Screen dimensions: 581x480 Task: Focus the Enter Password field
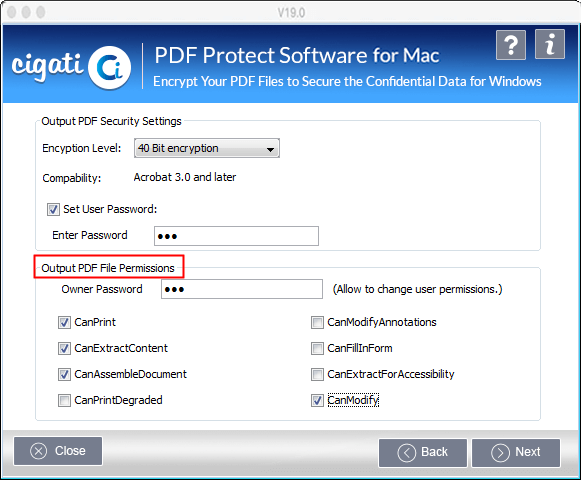click(x=236, y=236)
